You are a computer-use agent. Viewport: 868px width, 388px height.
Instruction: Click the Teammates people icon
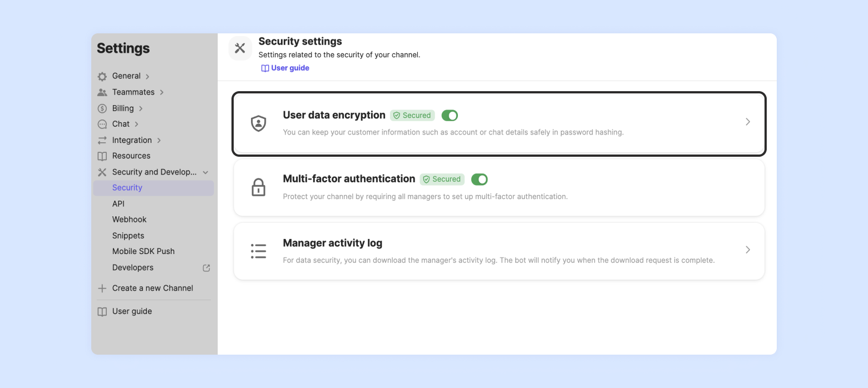click(102, 92)
